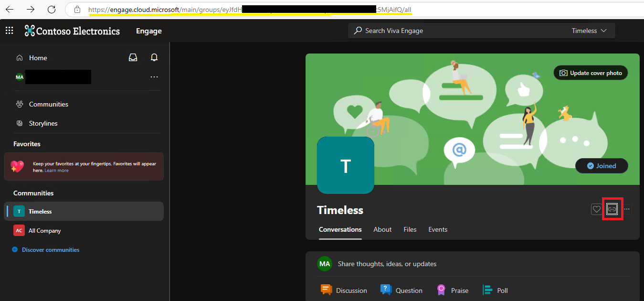The height and width of the screenshot is (301, 644).
Task: Open the more options dots beside profile name
Action: coord(154,76)
